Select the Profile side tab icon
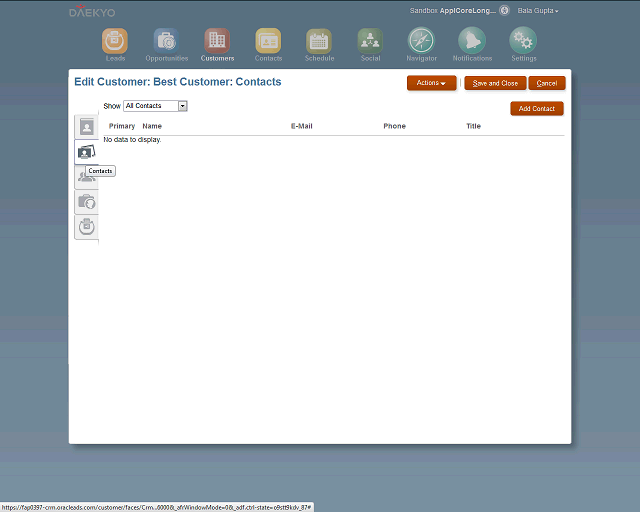The image size is (640, 512). coord(87,127)
